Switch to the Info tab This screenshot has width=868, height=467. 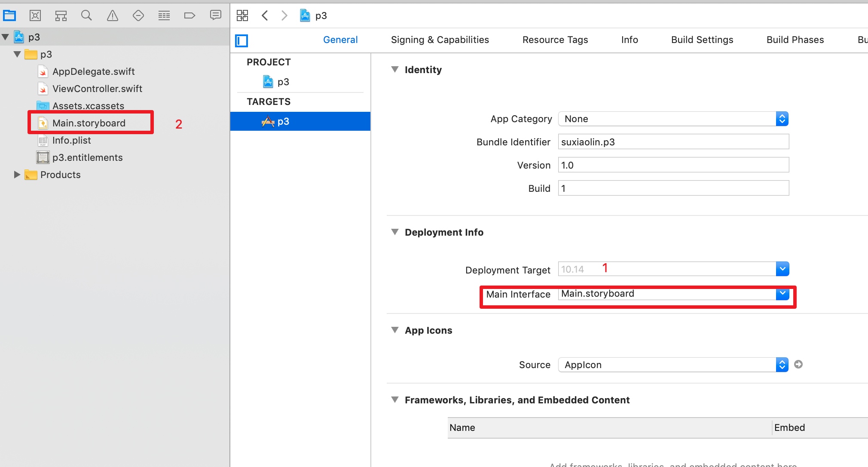(630, 40)
